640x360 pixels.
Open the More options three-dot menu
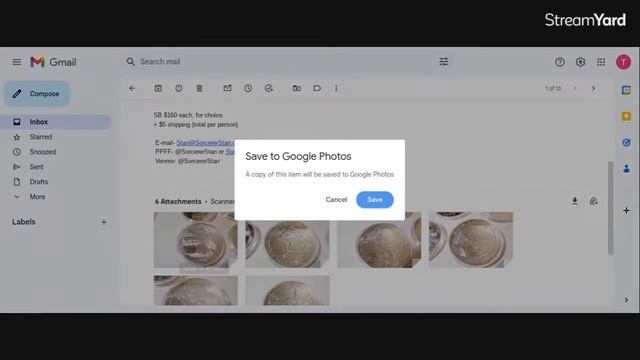(336, 88)
